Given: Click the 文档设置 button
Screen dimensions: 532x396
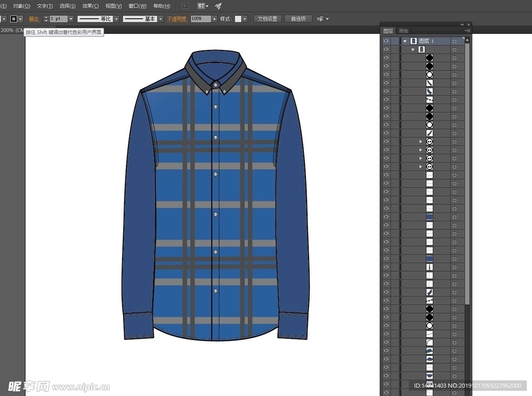Looking at the screenshot, I should pyautogui.click(x=268, y=19).
